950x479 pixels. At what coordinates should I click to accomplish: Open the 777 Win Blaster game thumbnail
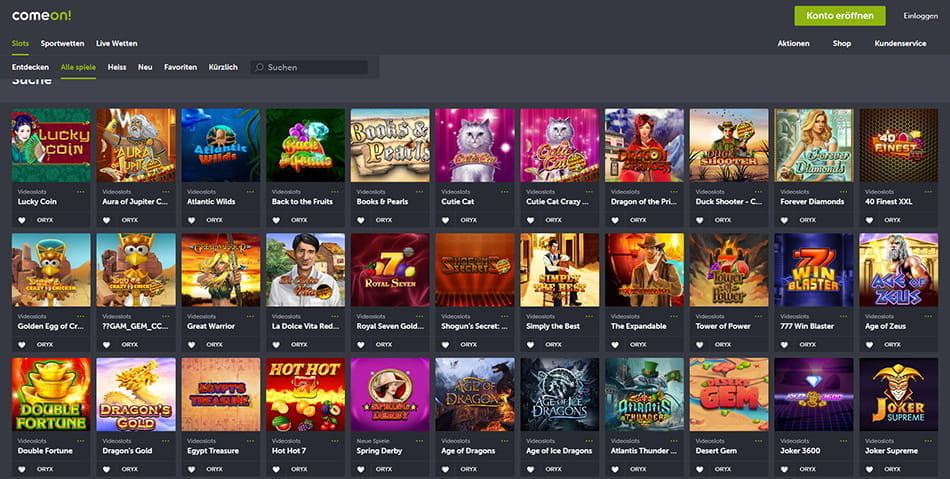(x=814, y=270)
